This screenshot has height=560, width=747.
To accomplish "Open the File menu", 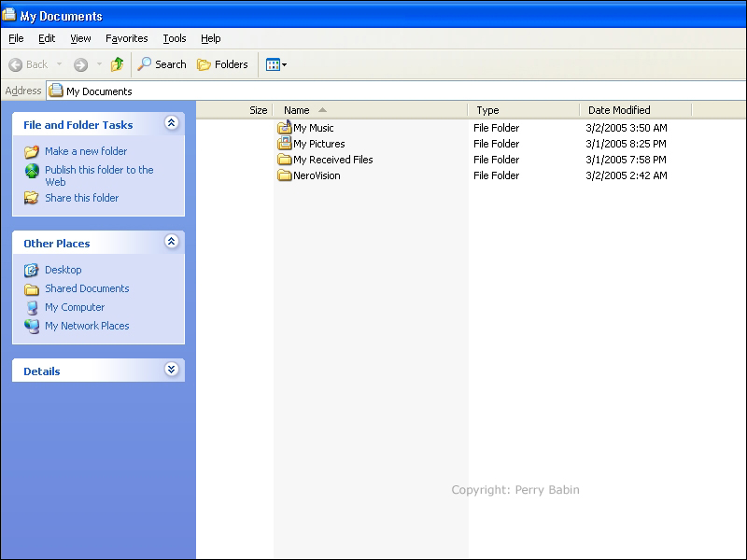I will coord(16,38).
